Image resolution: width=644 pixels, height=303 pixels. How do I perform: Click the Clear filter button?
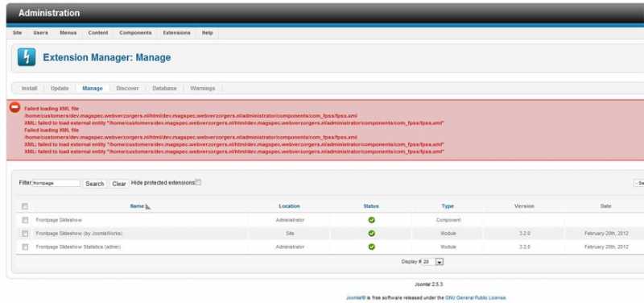[x=118, y=184]
